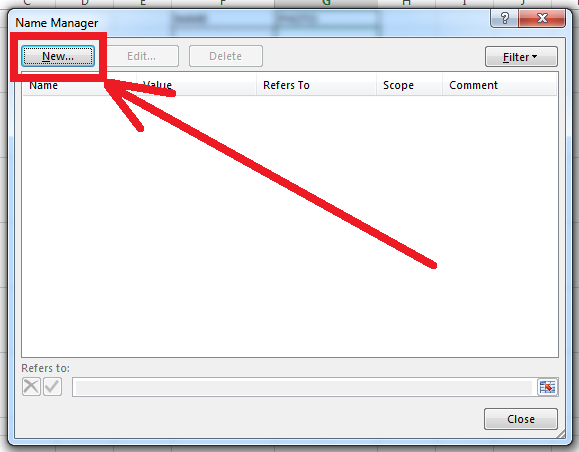579x452 pixels.
Task: Click the empty names list area
Action: (x=290, y=225)
